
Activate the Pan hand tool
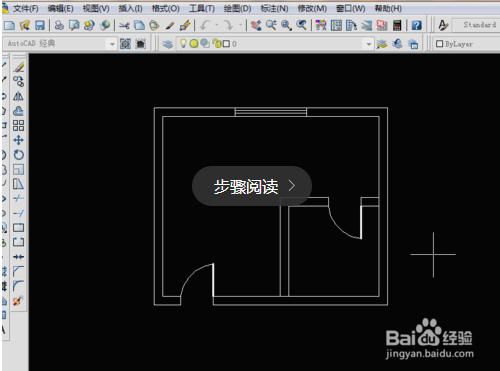tap(256, 25)
